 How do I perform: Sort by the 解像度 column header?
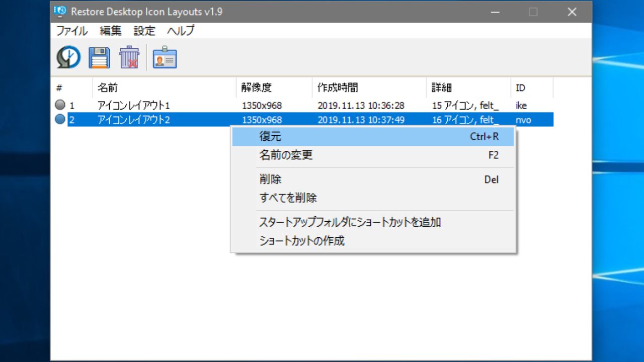[x=274, y=87]
